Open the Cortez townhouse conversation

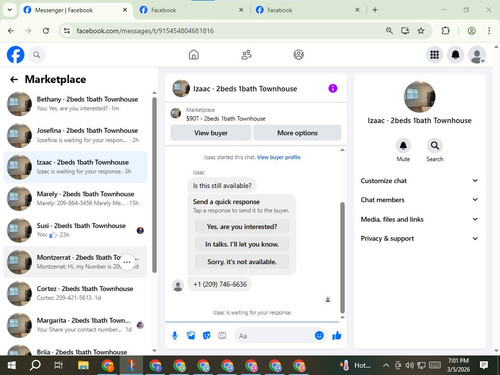(75, 293)
